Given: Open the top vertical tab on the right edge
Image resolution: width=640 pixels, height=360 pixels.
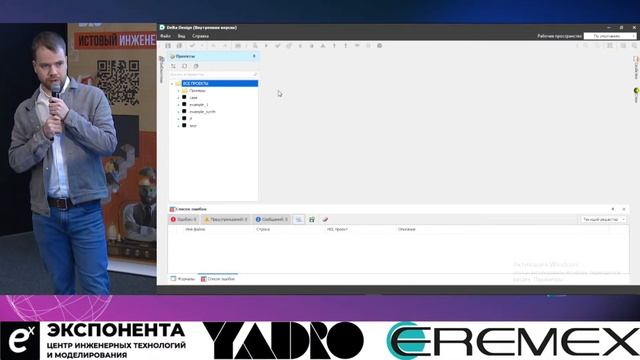Looking at the screenshot, I should tap(636, 67).
